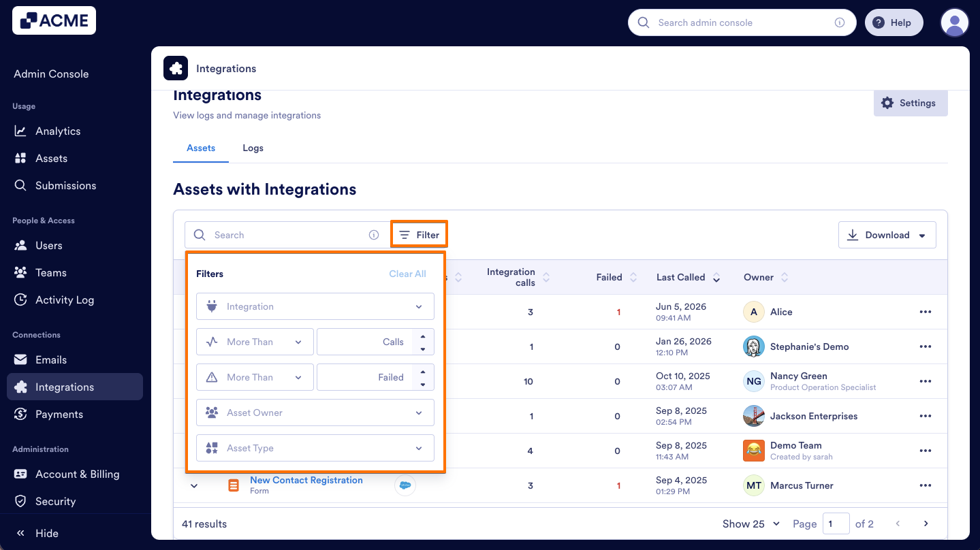Click Clear All filters
This screenshot has width=980, height=550.
[407, 274]
